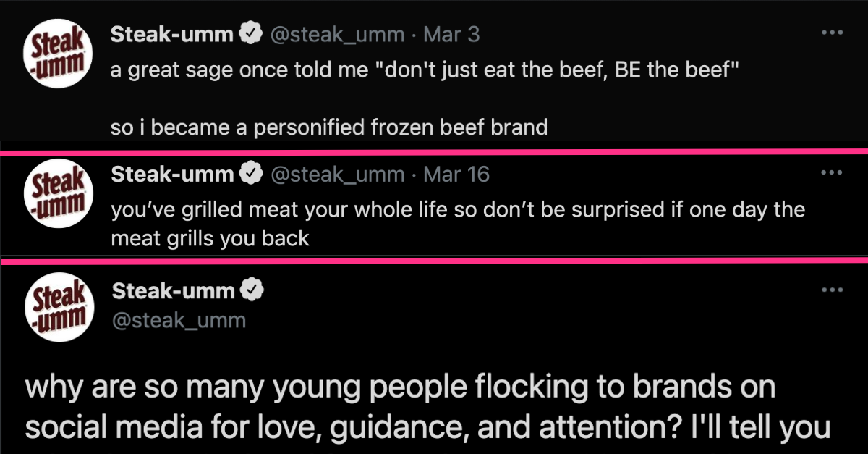This screenshot has height=454, width=868.
Task: Click the "why are so many young people" tweet text
Action: pyautogui.click(x=427, y=407)
